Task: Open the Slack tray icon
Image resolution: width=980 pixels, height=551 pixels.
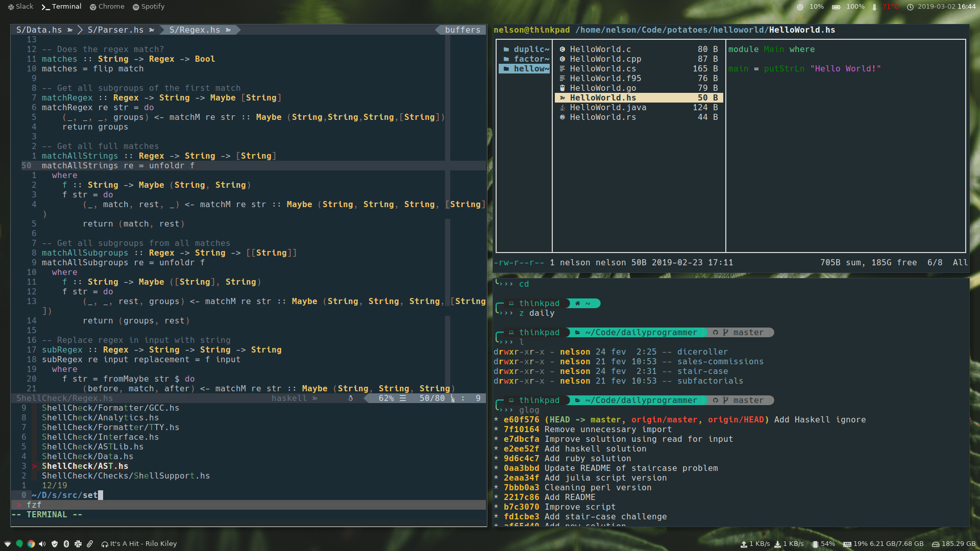Action: 78,544
